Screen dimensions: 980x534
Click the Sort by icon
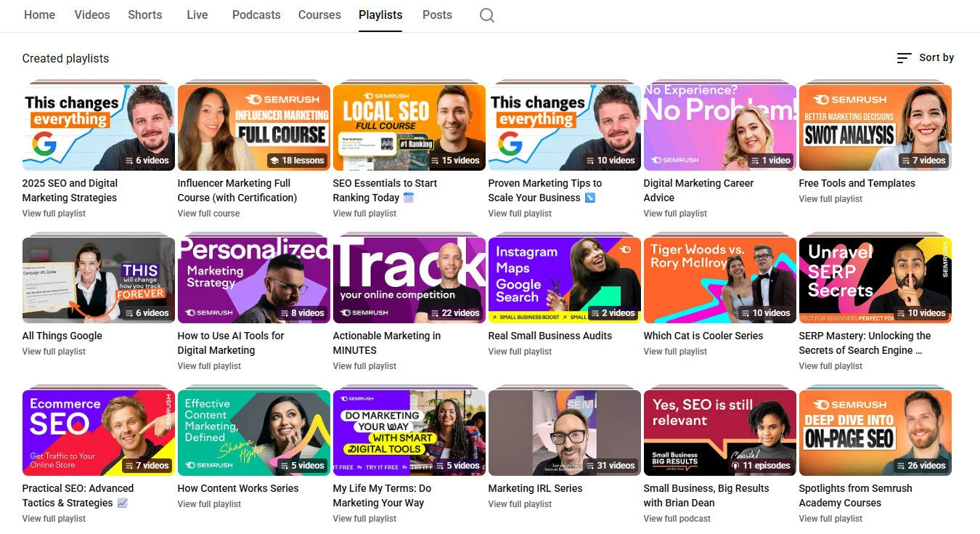point(902,57)
